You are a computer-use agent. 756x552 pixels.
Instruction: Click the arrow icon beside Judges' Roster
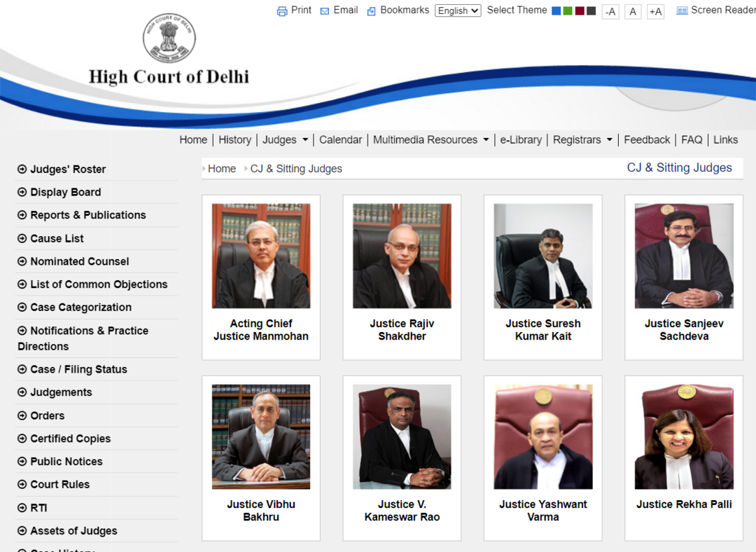click(22, 169)
